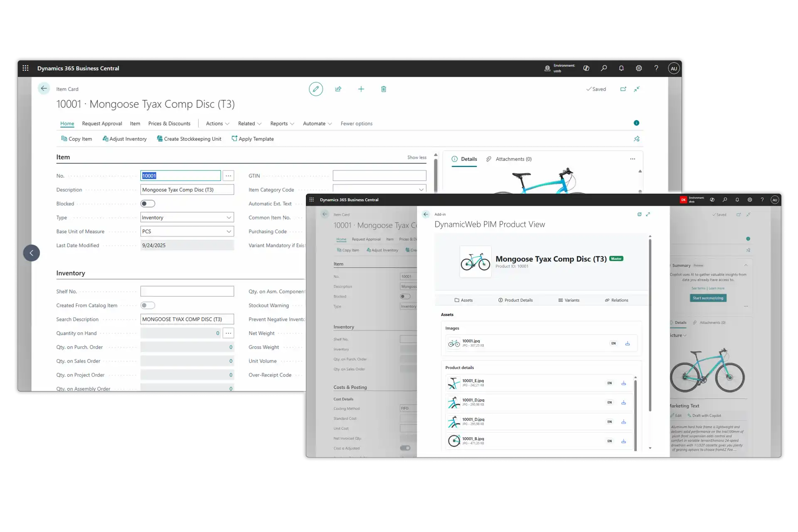798x532 pixels.
Task: Click the pencil edit icon on Item Card
Action: (x=316, y=89)
